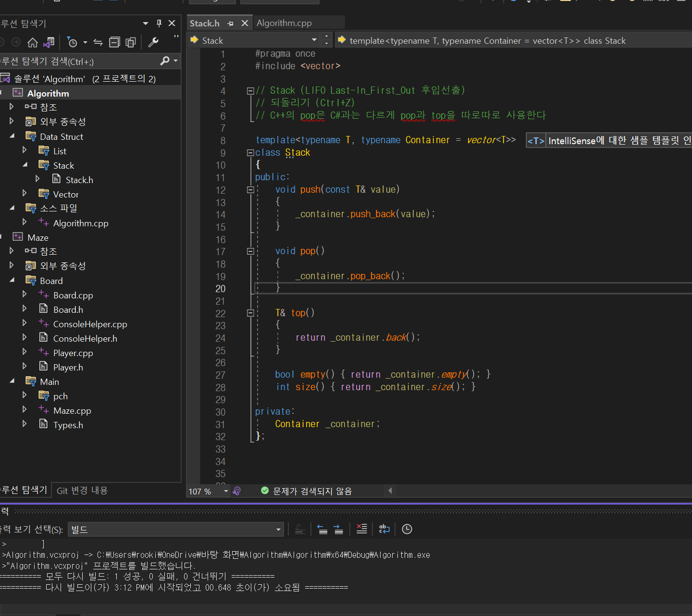The width and height of the screenshot is (692, 616).
Task: Click the split navigation bar stepper arrows
Action: tap(327, 40)
